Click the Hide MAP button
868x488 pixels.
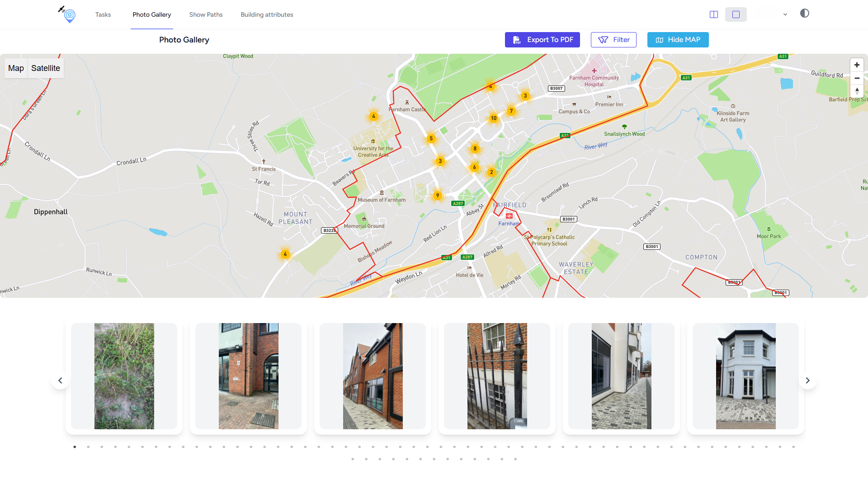coord(678,40)
